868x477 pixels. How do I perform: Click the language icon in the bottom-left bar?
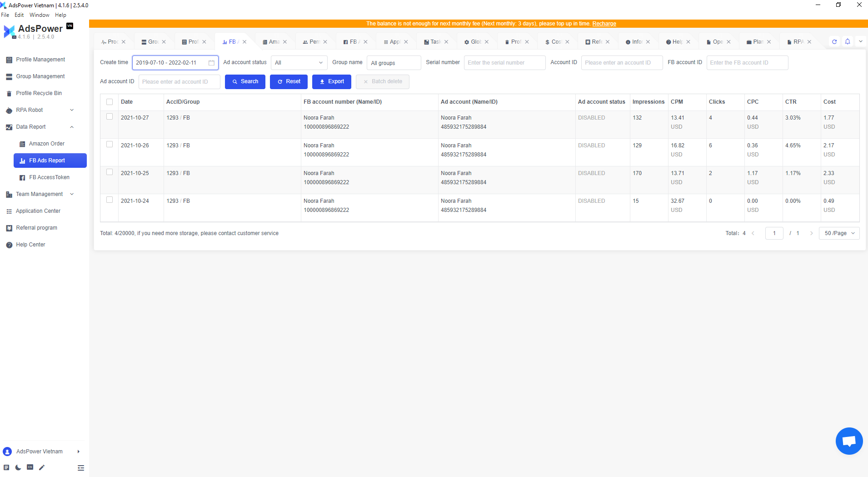coord(30,467)
